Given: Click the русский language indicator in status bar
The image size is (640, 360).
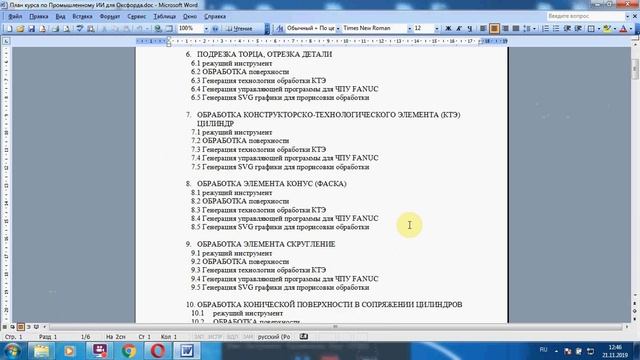Looking at the screenshot, I should click(274, 337).
